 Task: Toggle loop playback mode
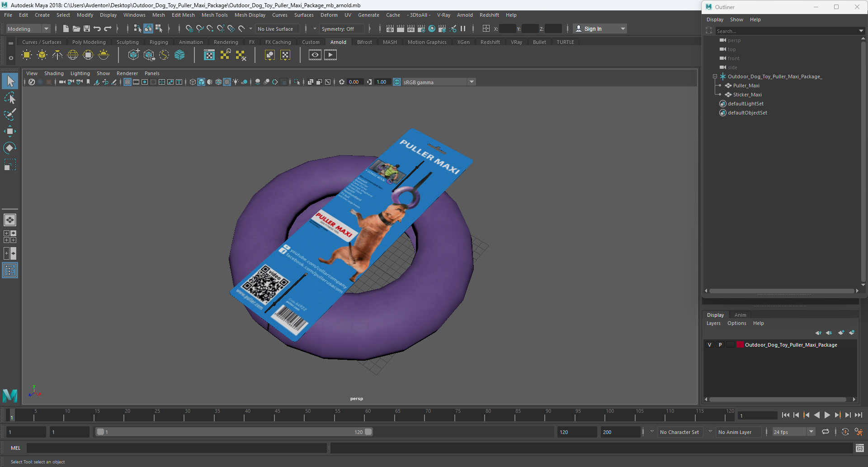pyautogui.click(x=826, y=432)
